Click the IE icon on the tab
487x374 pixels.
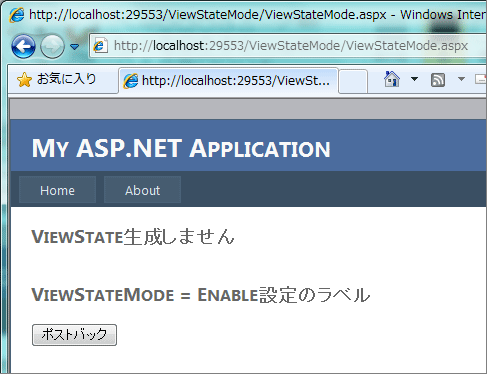(x=130, y=81)
